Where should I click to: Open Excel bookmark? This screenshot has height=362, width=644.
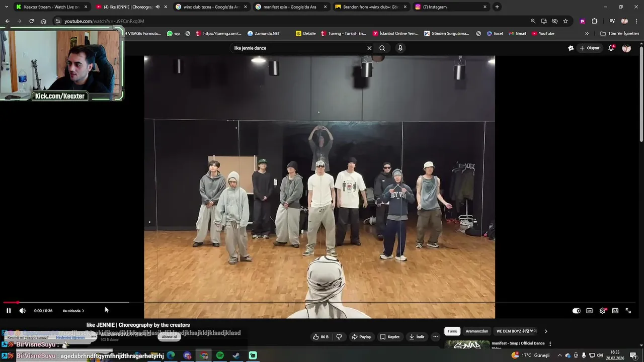point(495,34)
